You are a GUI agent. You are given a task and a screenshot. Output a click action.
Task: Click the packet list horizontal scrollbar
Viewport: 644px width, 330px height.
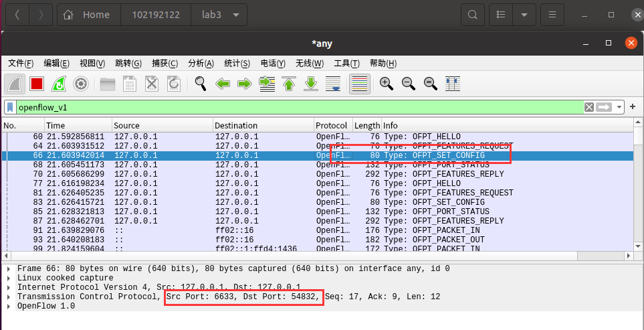point(318,256)
